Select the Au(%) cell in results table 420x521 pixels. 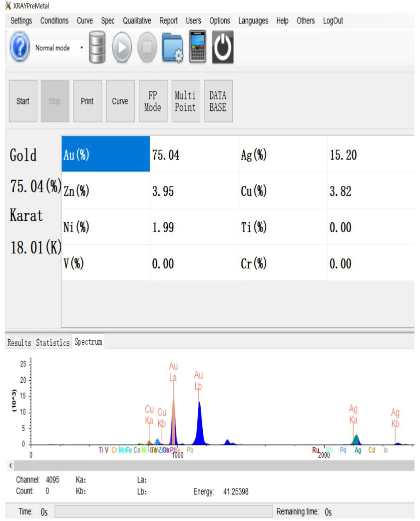click(x=105, y=155)
